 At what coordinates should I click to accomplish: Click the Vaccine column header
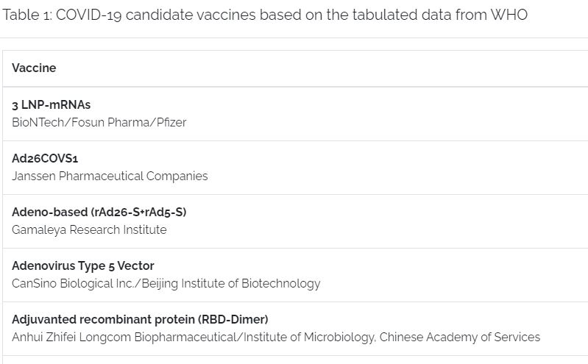pyautogui.click(x=34, y=68)
